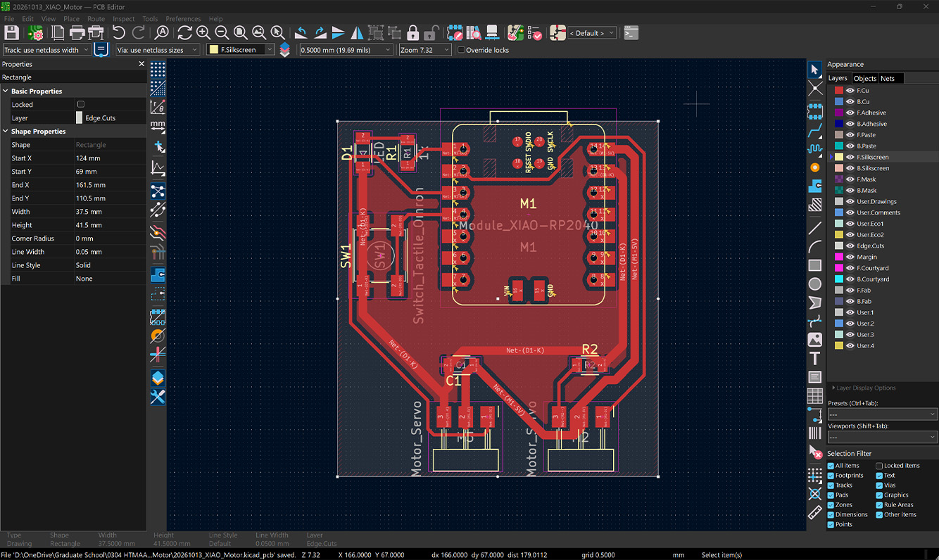
Task: Open the Via size dropdown
Action: point(156,50)
